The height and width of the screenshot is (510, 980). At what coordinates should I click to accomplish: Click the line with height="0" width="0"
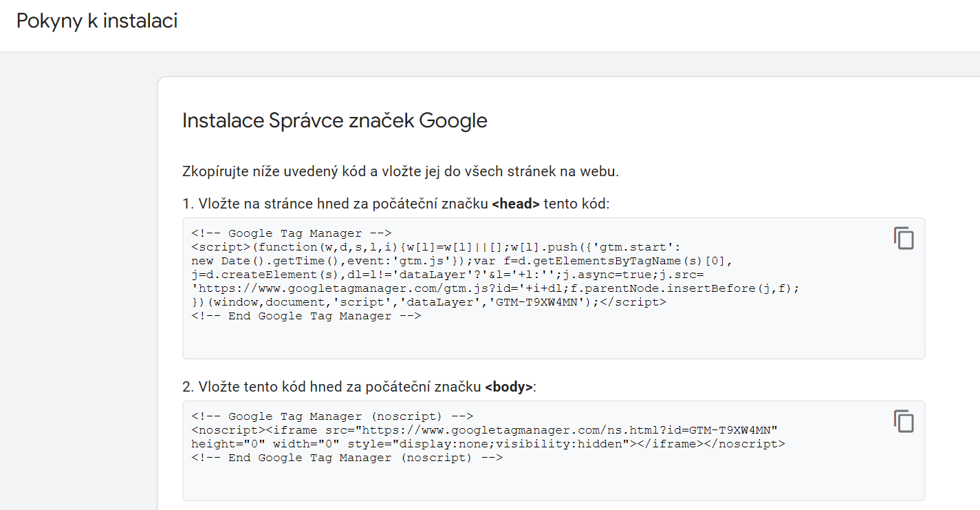pos(488,444)
